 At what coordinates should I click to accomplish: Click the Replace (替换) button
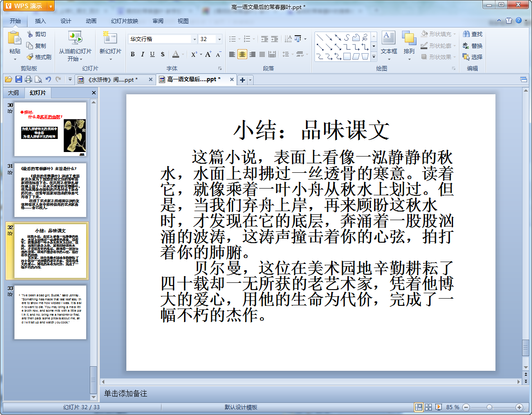(x=472, y=46)
